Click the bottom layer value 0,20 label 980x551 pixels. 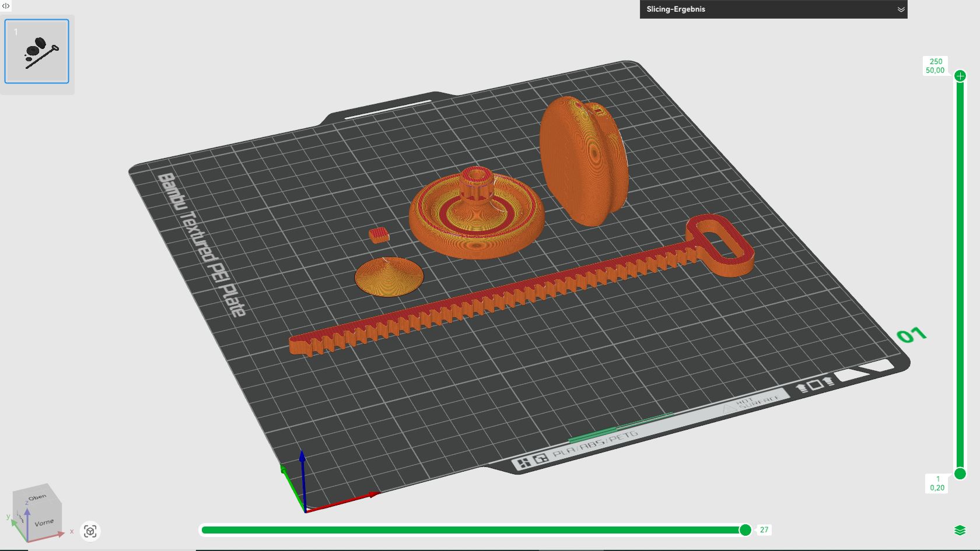tap(937, 488)
